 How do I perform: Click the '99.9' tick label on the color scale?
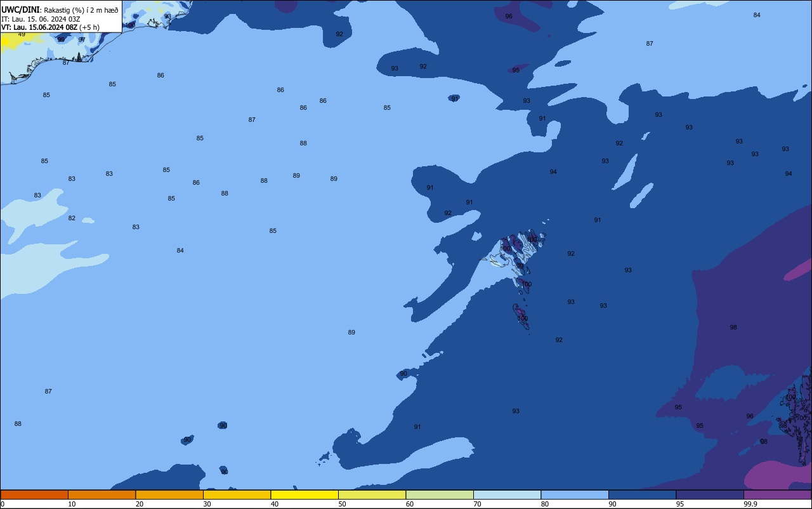click(x=750, y=504)
